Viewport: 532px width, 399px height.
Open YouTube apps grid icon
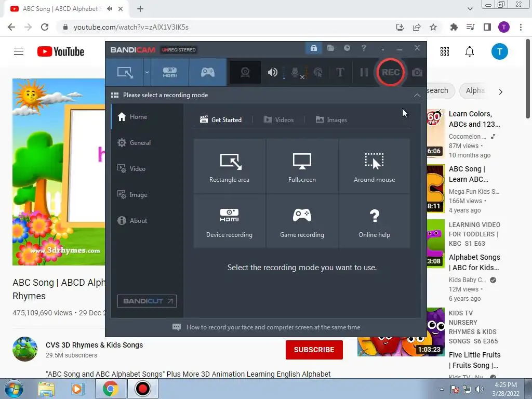(445, 51)
